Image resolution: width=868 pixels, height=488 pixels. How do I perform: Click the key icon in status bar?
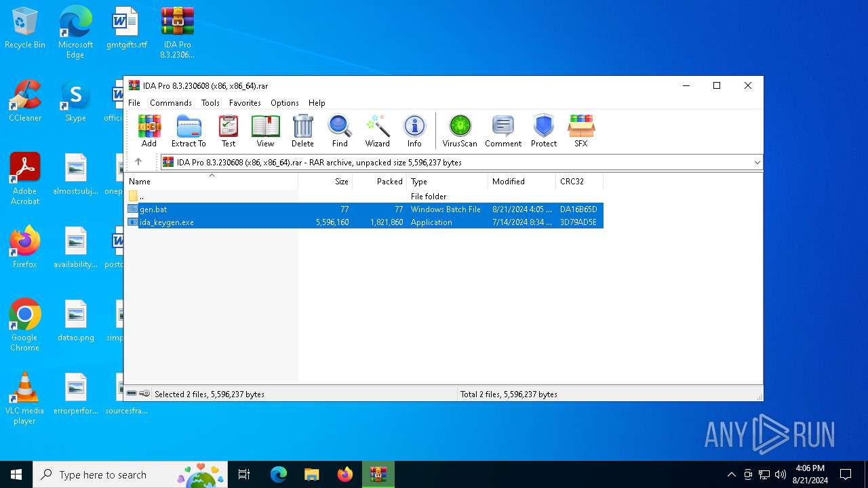point(144,394)
